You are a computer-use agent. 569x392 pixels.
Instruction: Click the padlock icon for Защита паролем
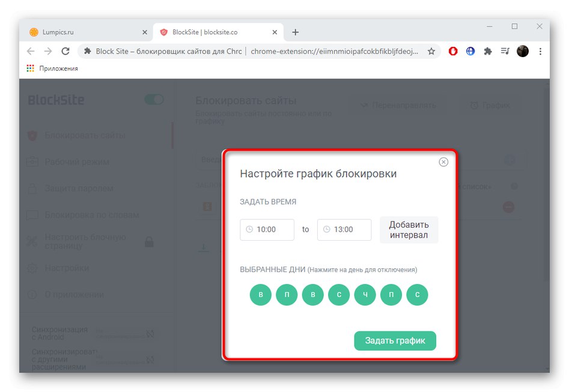point(32,188)
